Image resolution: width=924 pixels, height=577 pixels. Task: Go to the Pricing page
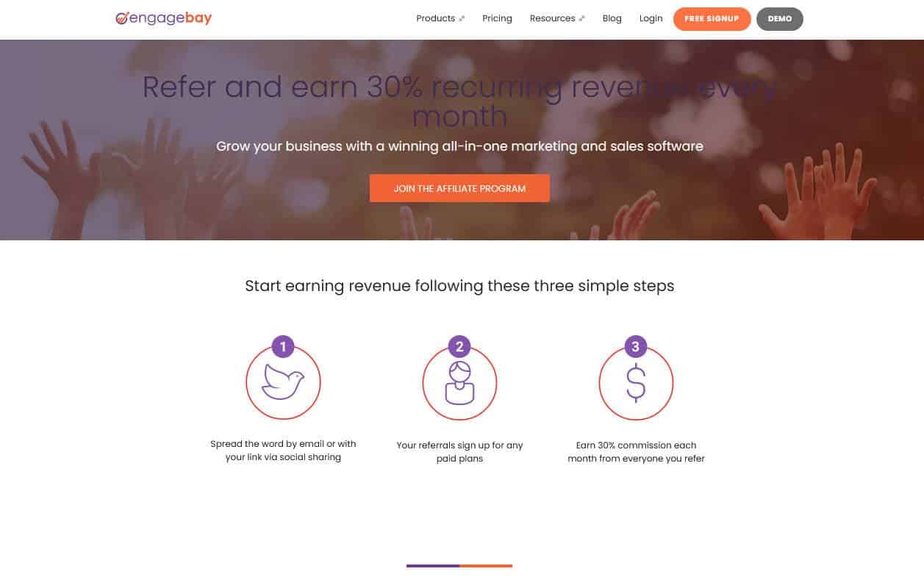pos(497,18)
